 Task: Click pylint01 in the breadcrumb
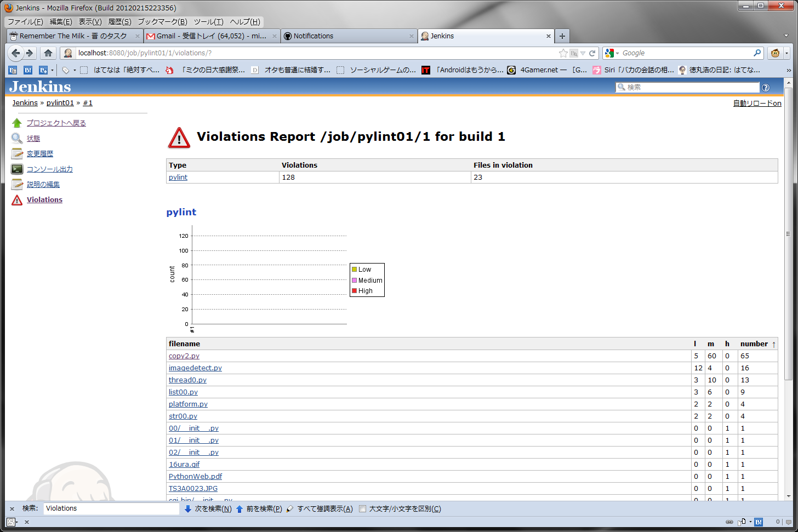tap(60, 103)
